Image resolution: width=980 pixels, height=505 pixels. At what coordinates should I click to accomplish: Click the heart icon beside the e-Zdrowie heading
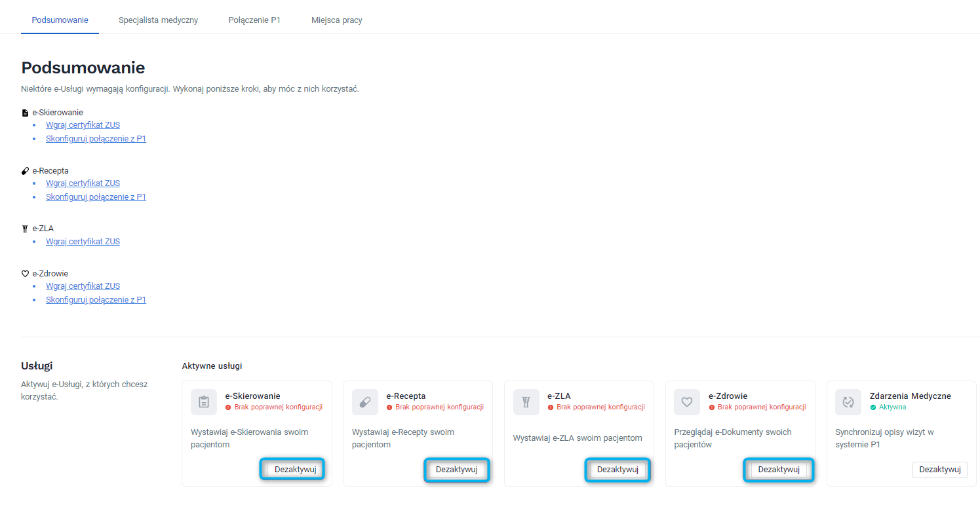pyautogui.click(x=24, y=273)
